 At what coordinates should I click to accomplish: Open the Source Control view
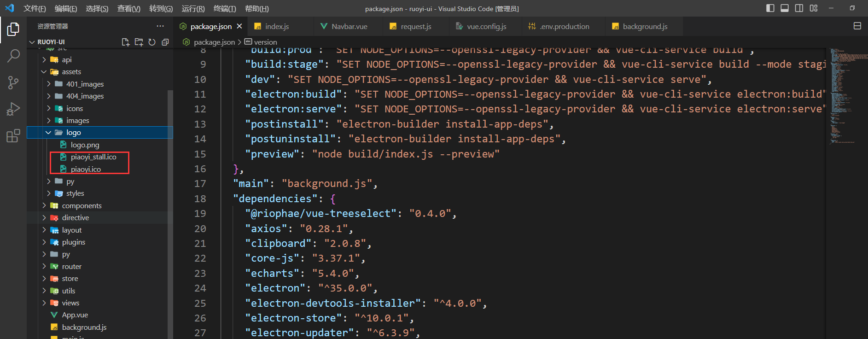13,83
